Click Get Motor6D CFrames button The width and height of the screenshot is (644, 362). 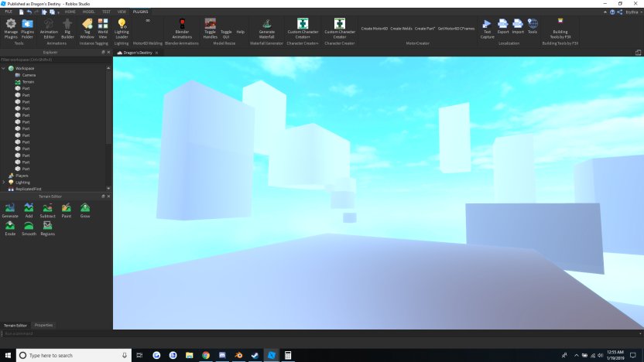pos(456,29)
